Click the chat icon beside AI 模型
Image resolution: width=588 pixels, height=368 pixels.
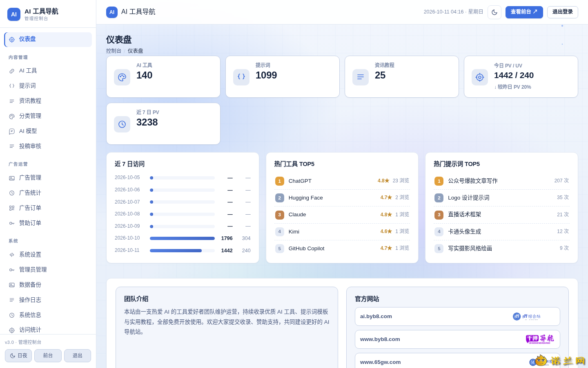click(12, 132)
